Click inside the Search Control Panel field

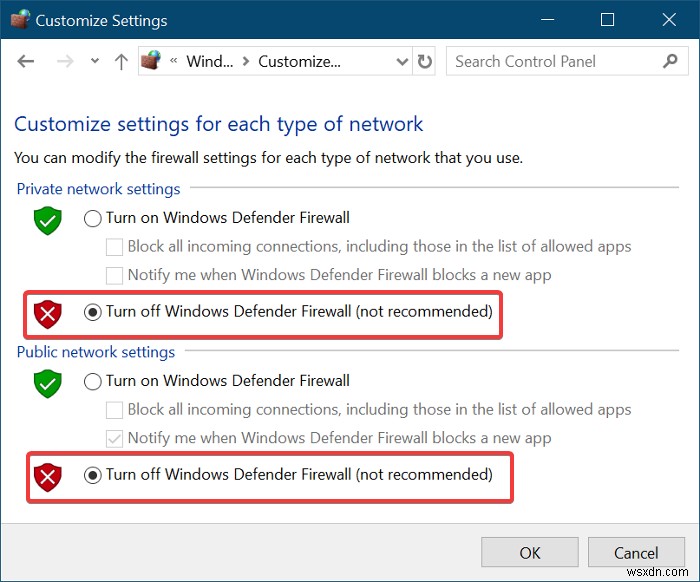click(552, 62)
